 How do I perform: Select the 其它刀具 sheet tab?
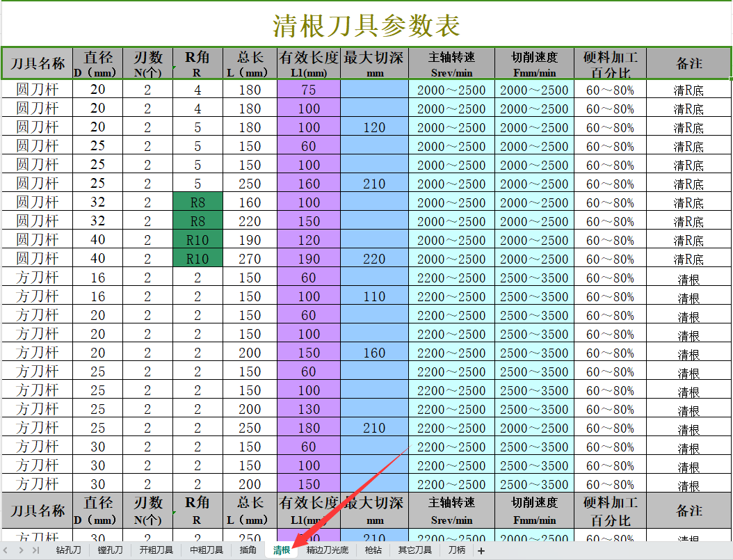tap(414, 550)
